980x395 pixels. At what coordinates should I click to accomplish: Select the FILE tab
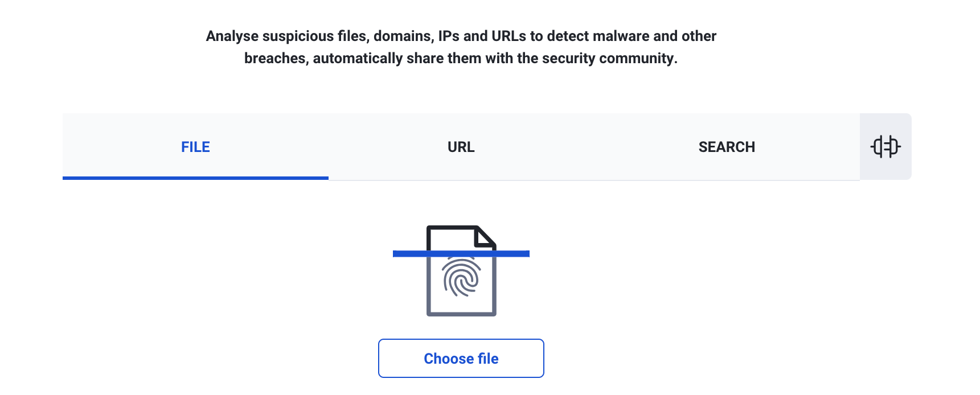pyautogui.click(x=195, y=147)
